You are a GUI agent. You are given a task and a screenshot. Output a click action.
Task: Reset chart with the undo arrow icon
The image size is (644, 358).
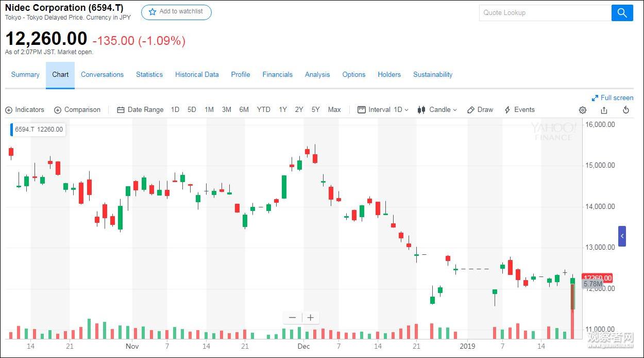pos(626,110)
